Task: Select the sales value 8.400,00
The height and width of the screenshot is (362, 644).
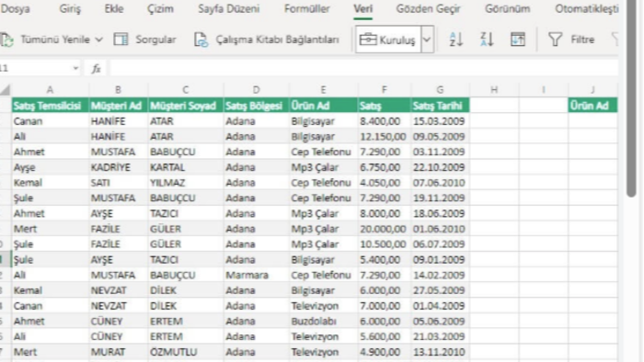Action: click(385, 121)
